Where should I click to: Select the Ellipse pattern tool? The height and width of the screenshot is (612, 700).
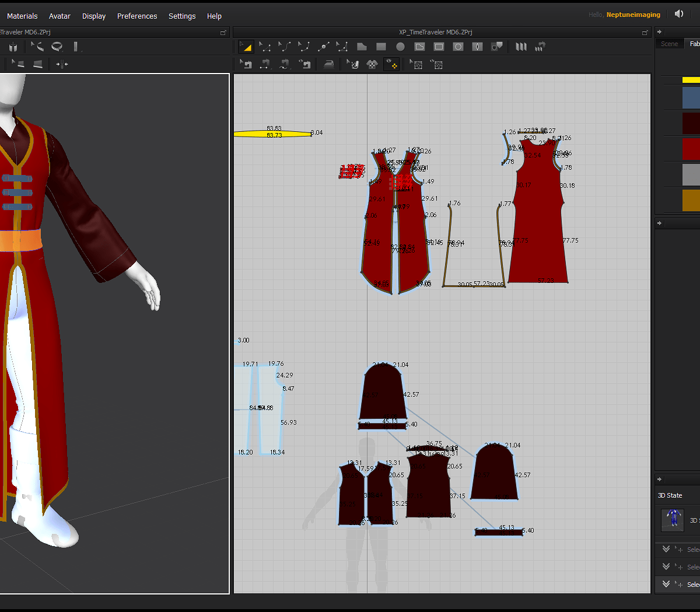pos(400,47)
